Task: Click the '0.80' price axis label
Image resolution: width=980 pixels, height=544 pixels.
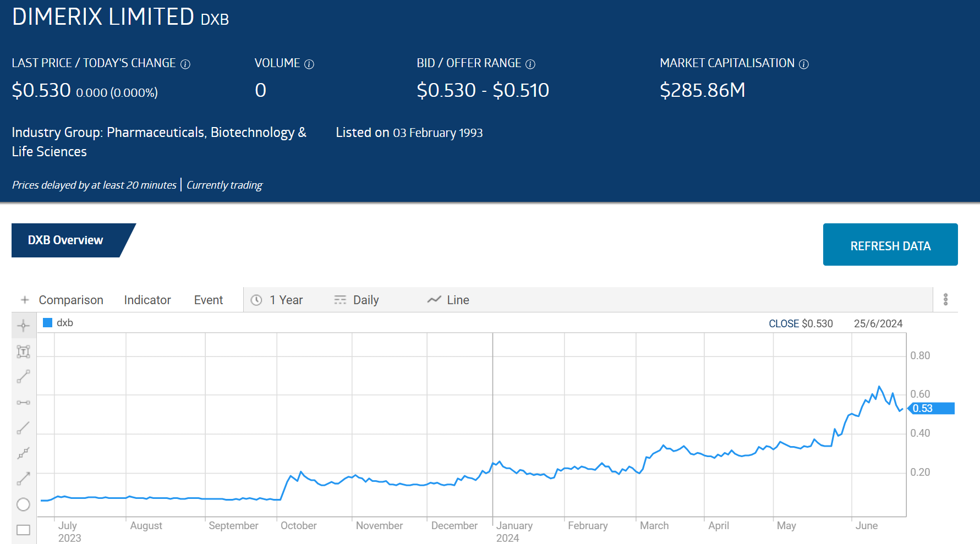Action: [x=920, y=355]
